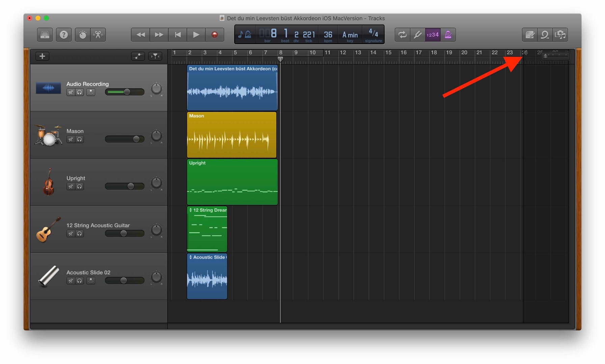Image resolution: width=605 pixels, height=364 pixels.
Task: Open the Loop Browser
Action: [x=545, y=34]
